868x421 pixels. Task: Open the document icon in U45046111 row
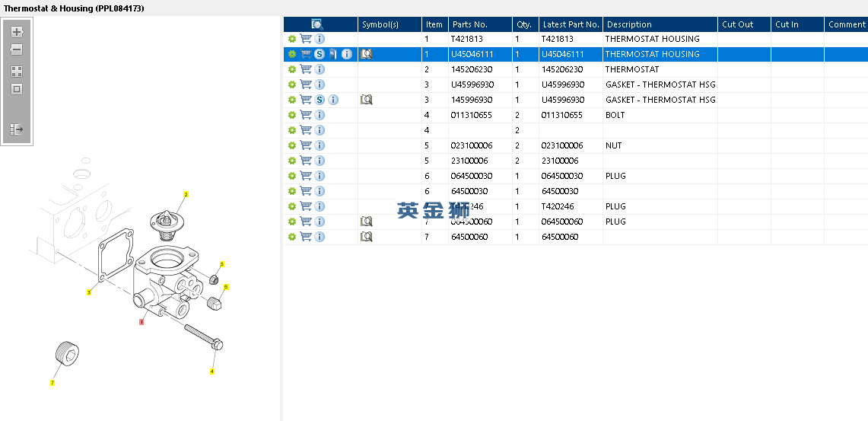tap(332, 54)
